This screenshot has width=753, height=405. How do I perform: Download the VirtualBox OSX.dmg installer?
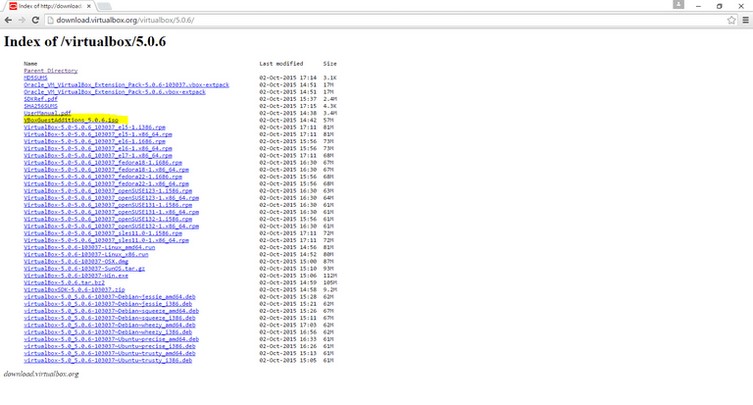click(x=76, y=261)
